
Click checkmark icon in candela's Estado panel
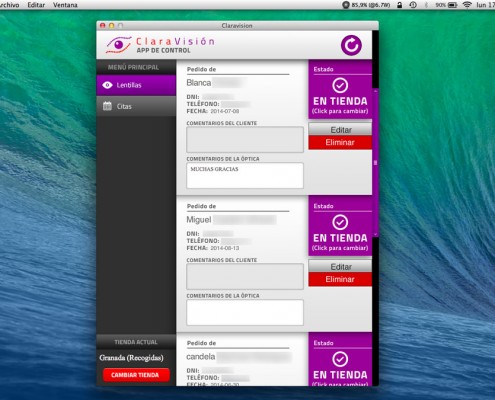tap(340, 359)
